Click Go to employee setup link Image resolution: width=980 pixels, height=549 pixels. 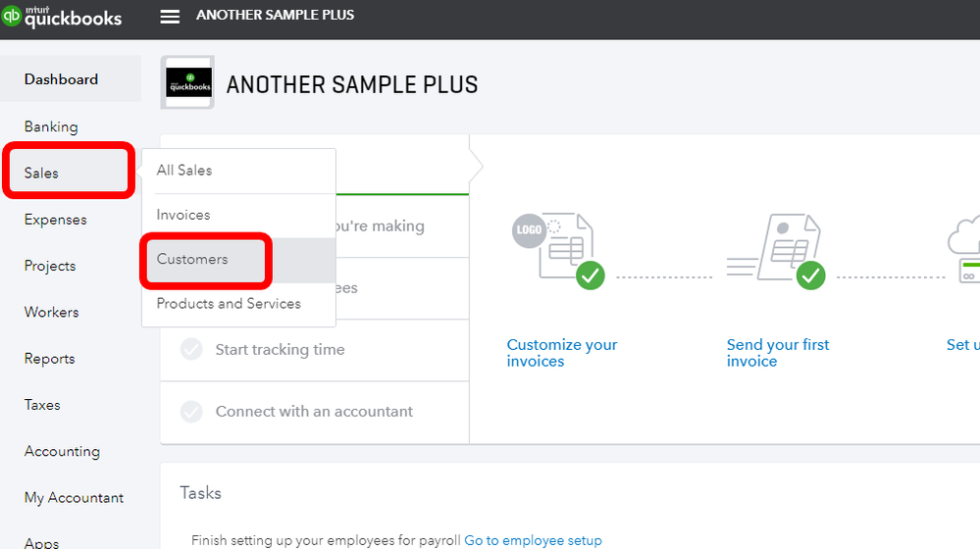533,540
